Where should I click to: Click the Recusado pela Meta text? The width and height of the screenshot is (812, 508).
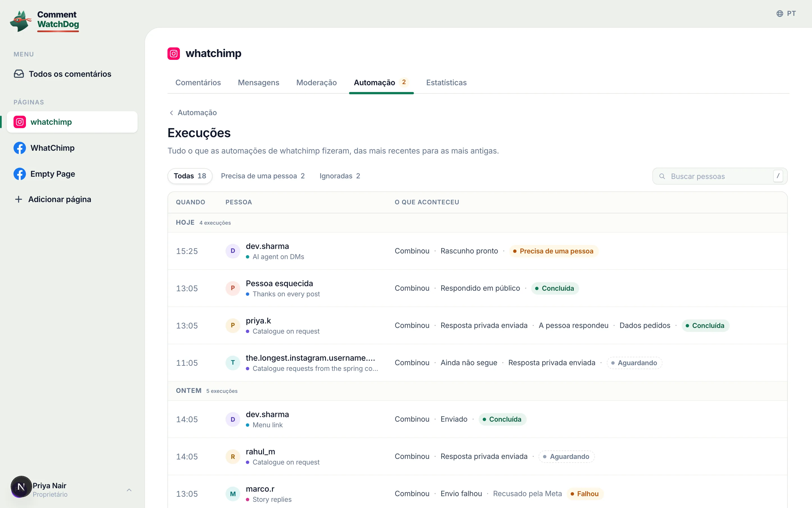tap(527, 494)
